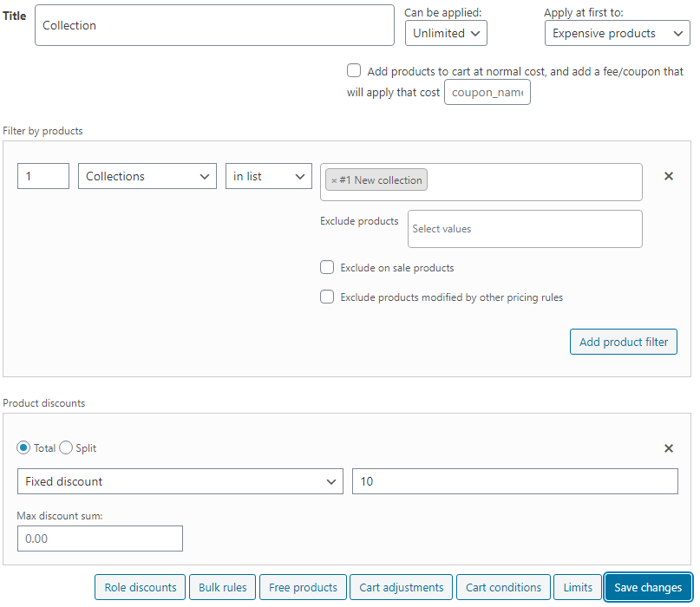
Task: Open the Collections filter type dropdown
Action: (x=147, y=176)
